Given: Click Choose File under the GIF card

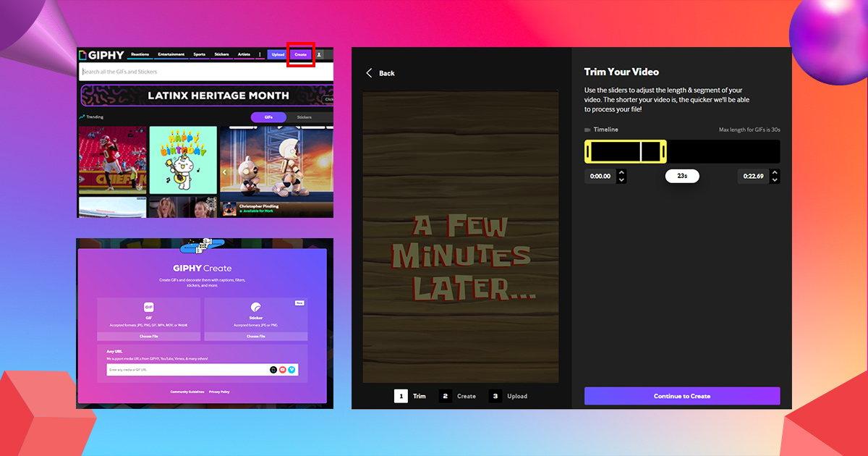Looking at the screenshot, I should click(x=149, y=337).
